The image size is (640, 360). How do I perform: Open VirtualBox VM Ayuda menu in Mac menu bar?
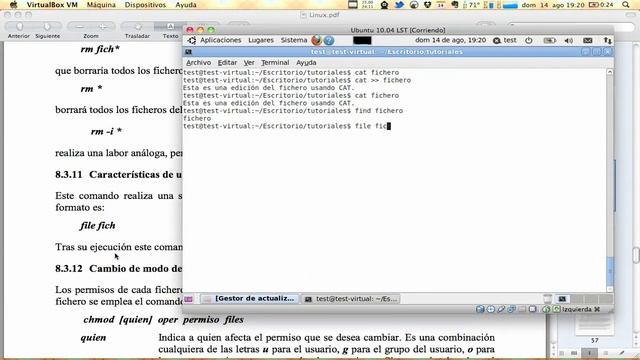tap(186, 5)
